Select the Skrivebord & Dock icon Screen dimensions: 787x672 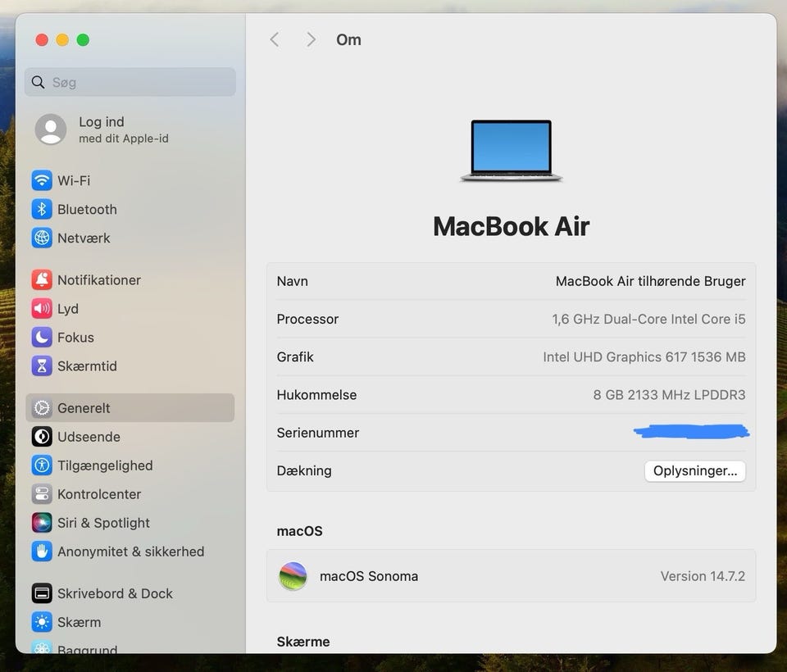[x=42, y=593]
